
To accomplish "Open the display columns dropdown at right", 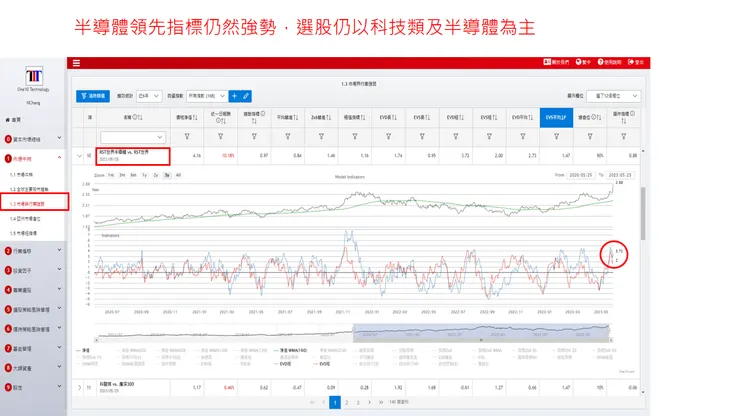I will (x=614, y=96).
